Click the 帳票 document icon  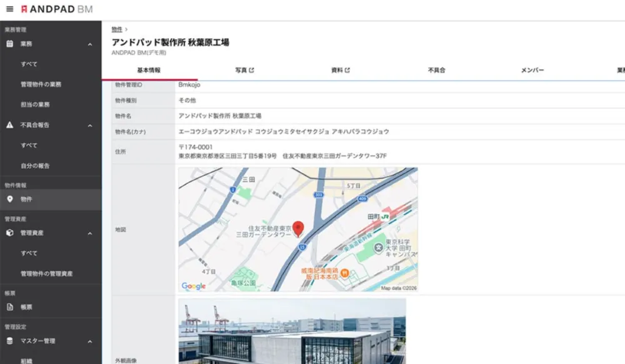tap(10, 307)
